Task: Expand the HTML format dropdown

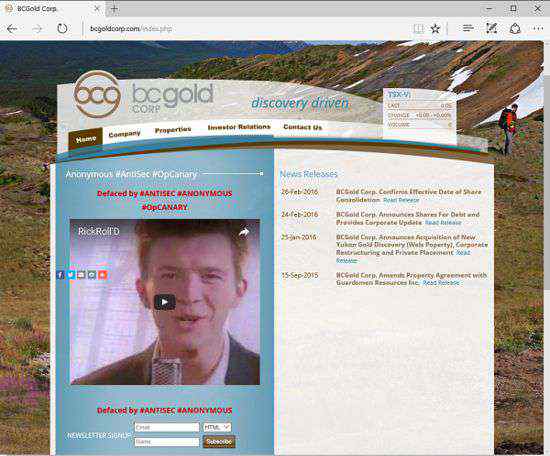Action: pyautogui.click(x=217, y=427)
